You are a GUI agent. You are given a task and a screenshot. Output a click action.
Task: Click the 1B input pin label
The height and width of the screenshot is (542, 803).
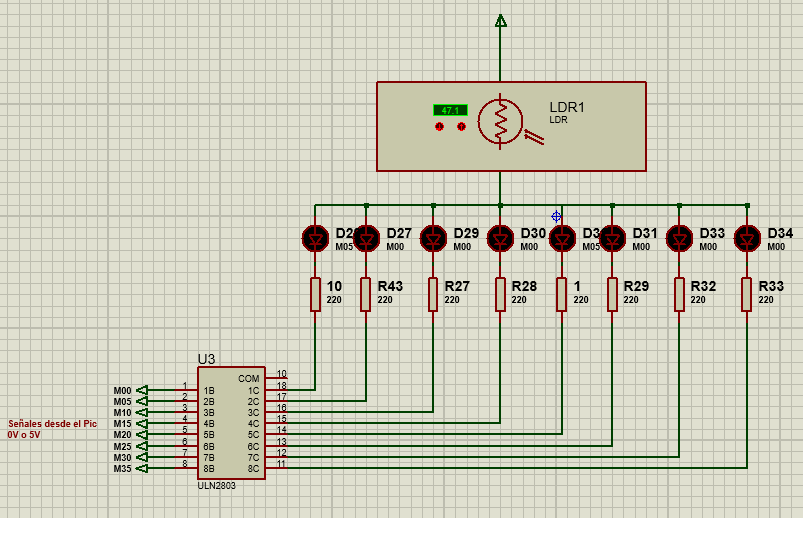(x=208, y=390)
